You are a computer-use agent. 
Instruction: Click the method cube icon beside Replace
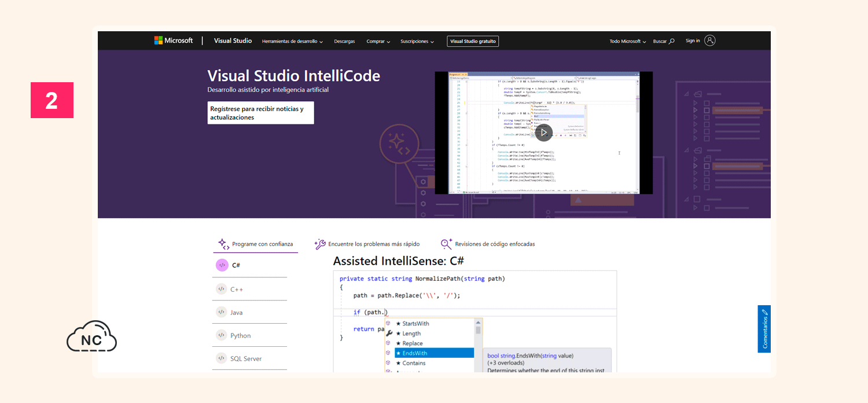[388, 343]
